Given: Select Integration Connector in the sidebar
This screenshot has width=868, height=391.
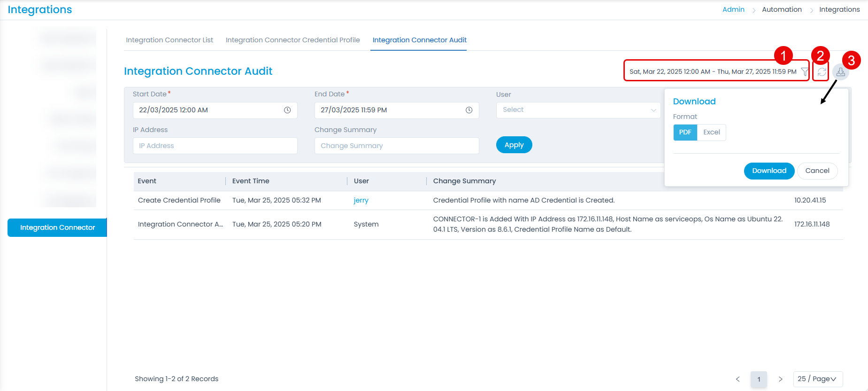Looking at the screenshot, I should click(x=57, y=227).
